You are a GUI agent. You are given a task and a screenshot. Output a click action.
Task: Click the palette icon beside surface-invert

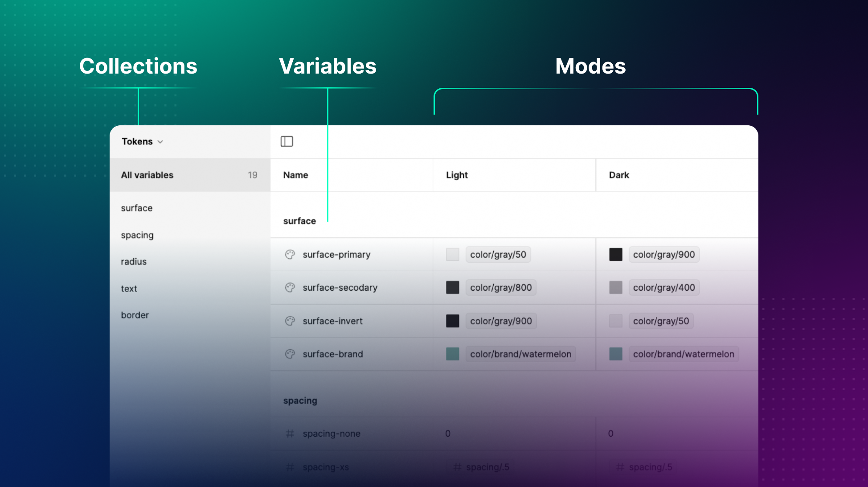tap(290, 321)
